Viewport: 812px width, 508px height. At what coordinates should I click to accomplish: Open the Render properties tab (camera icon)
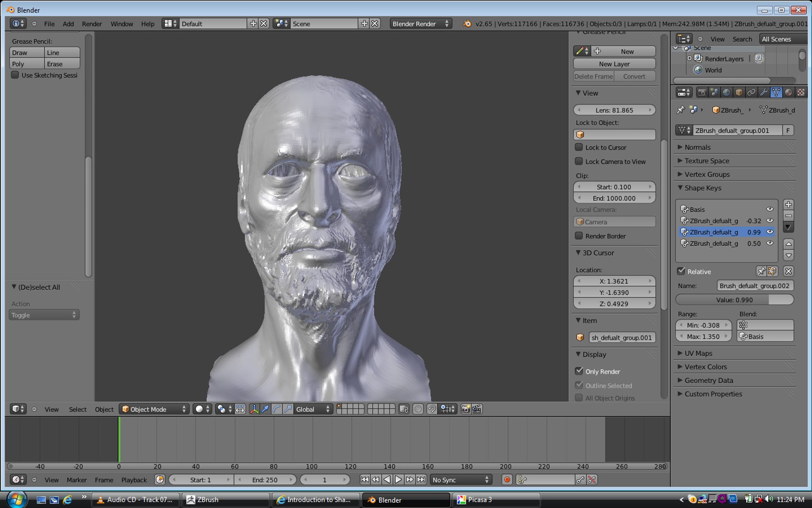(x=702, y=92)
